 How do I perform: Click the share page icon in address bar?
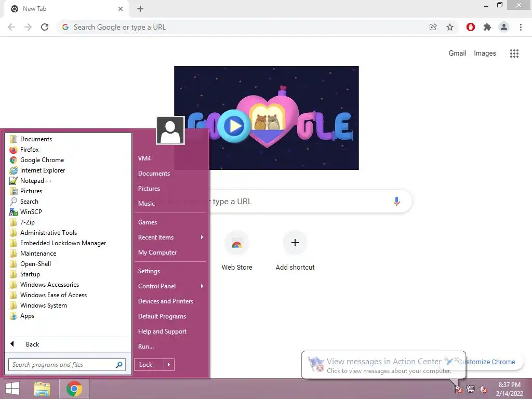[x=433, y=27]
